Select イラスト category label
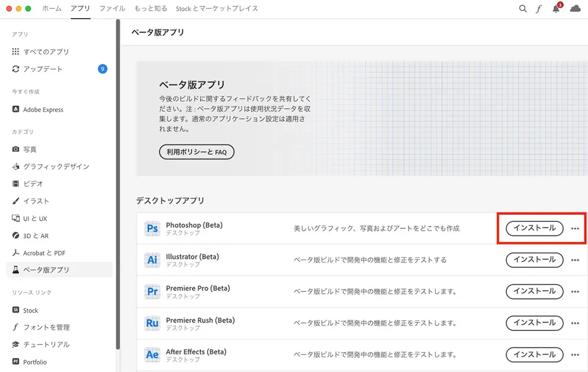588x372 pixels. click(36, 201)
